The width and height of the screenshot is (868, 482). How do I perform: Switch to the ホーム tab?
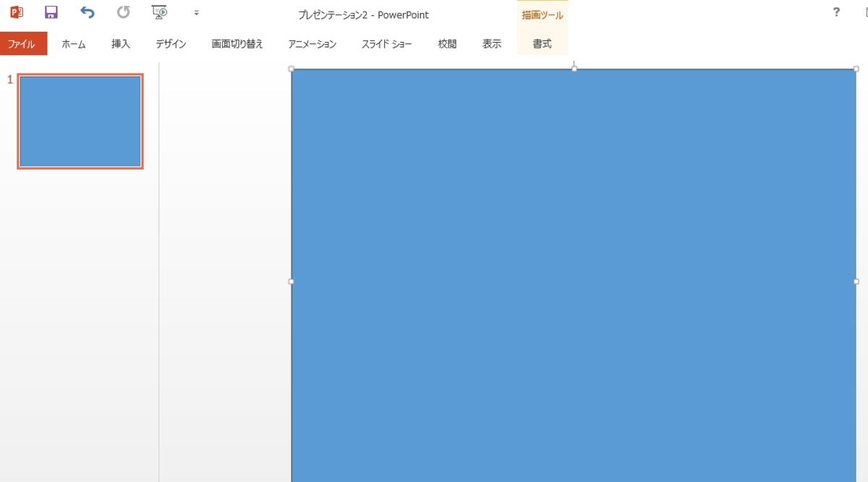point(74,44)
